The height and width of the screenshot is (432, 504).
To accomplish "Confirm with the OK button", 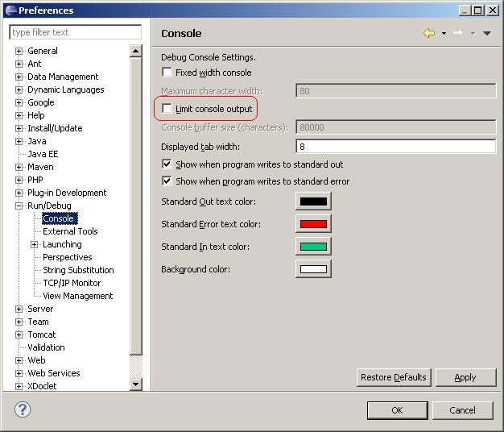I will (x=397, y=410).
